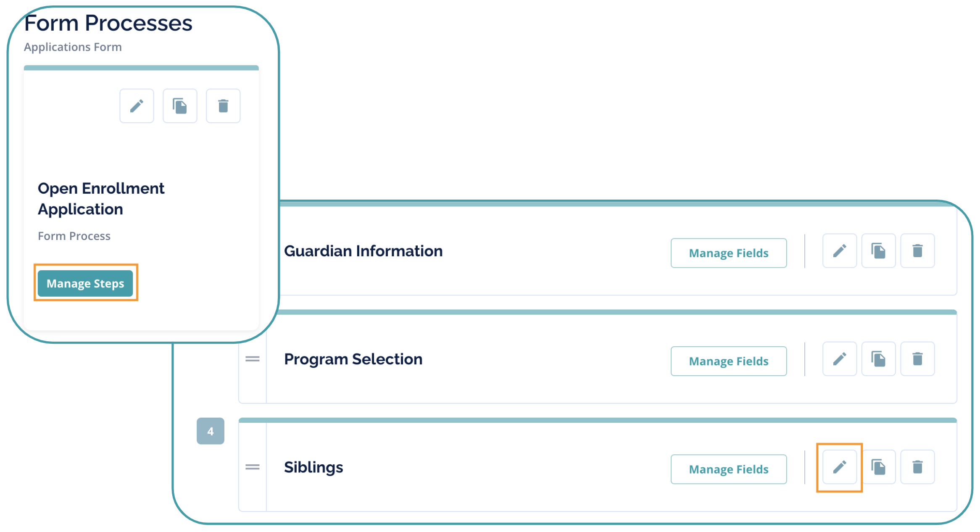
Task: Open Manage Fields for Siblings step
Action: (728, 469)
